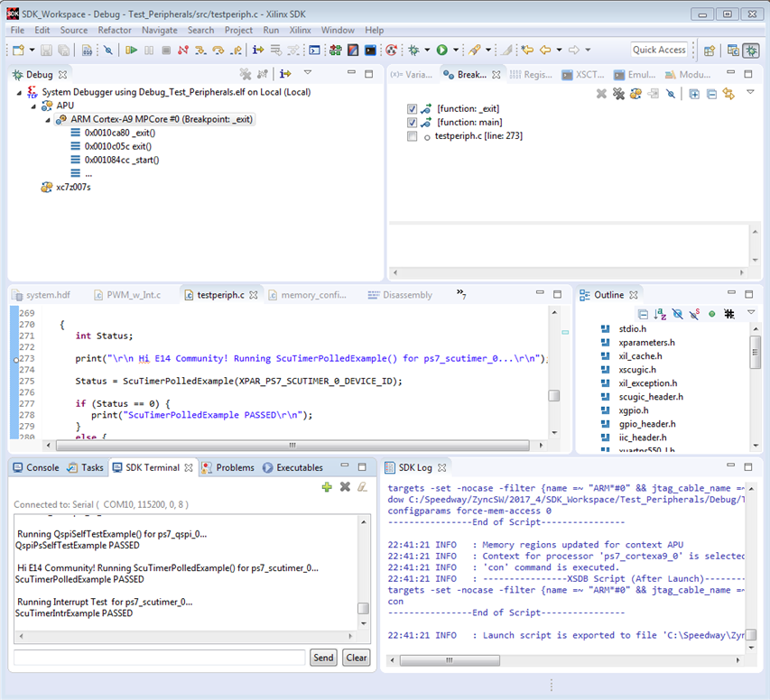Click the Sort icon in Outline
Screen dimensions: 770x700
tap(660, 314)
